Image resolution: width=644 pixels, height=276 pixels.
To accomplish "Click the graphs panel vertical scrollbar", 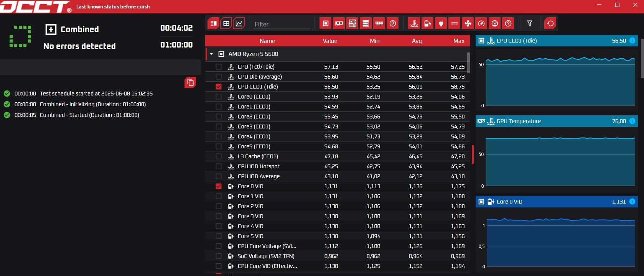I will coord(642,58).
